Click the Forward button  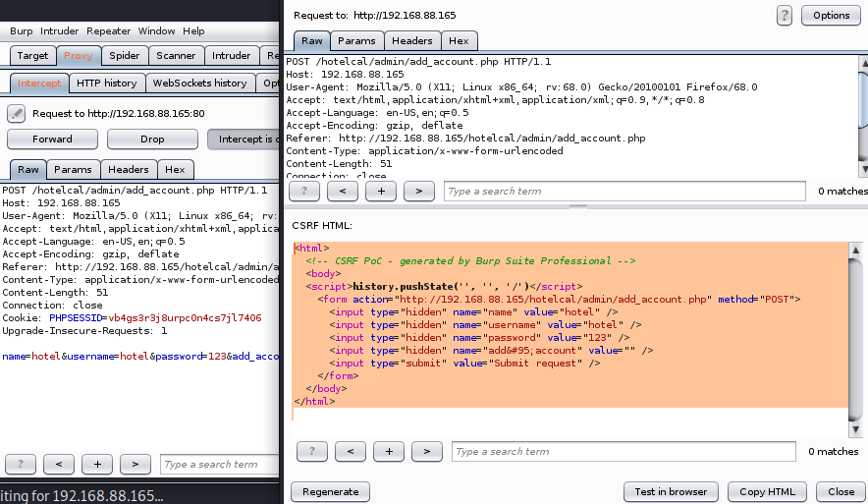click(52, 139)
